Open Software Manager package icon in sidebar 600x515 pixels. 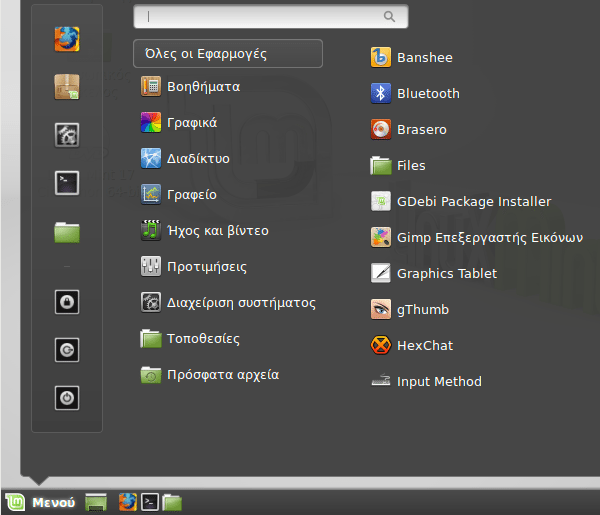click(x=67, y=87)
